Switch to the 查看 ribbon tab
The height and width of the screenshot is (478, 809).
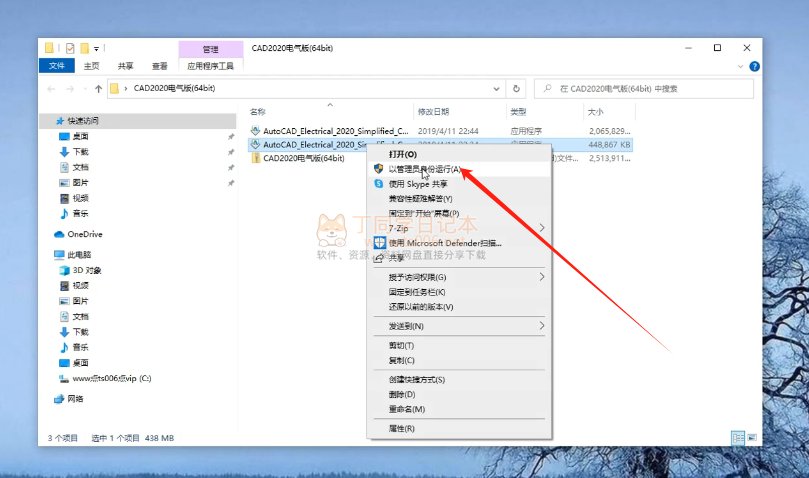[159, 66]
